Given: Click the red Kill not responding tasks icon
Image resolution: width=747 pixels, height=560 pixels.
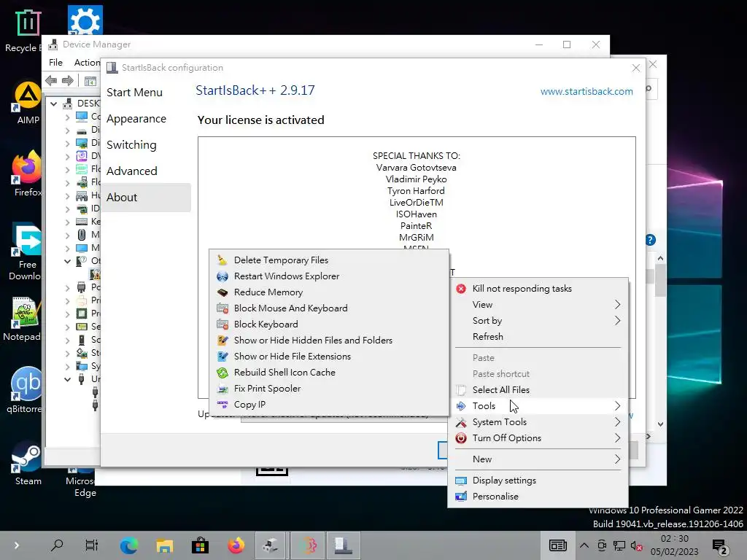Looking at the screenshot, I should (461, 289).
